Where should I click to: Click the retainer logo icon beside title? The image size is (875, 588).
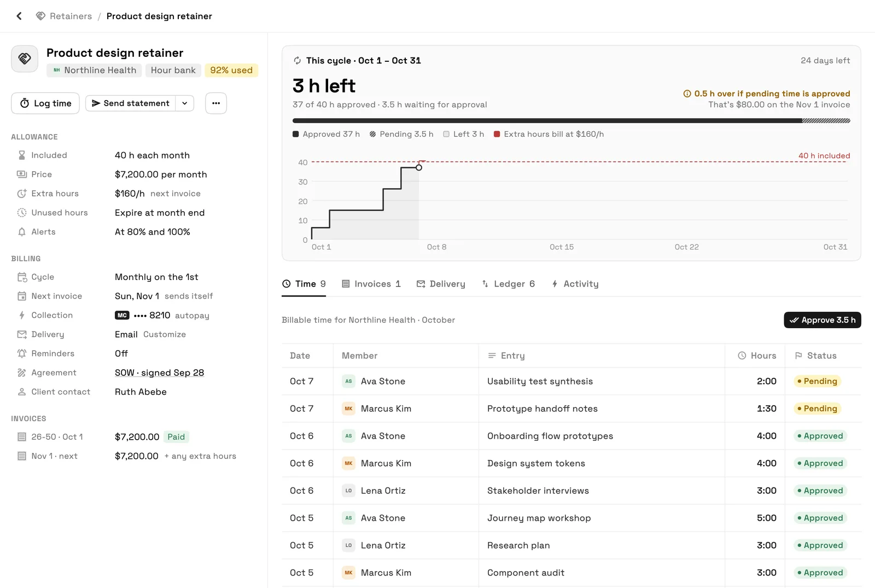pos(25,59)
